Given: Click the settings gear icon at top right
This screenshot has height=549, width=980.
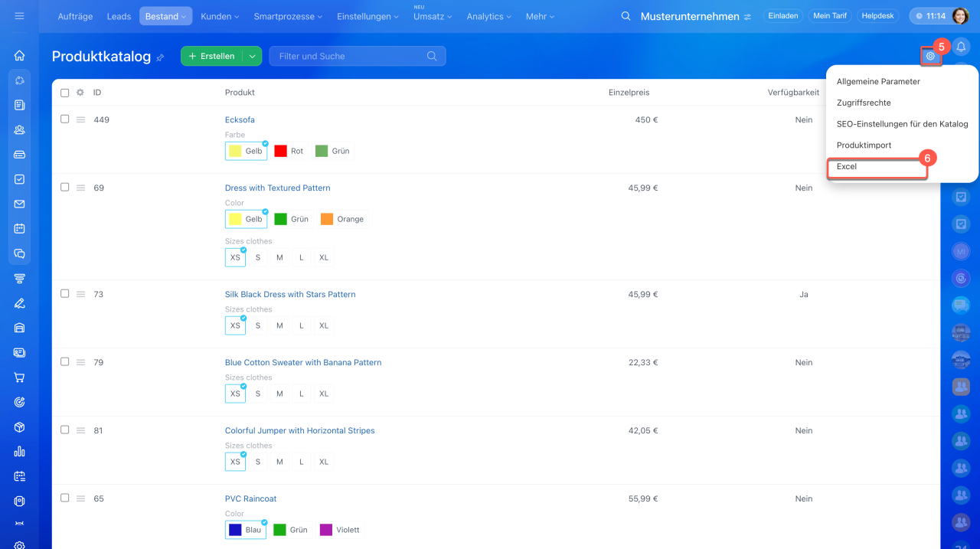Looking at the screenshot, I should [930, 56].
